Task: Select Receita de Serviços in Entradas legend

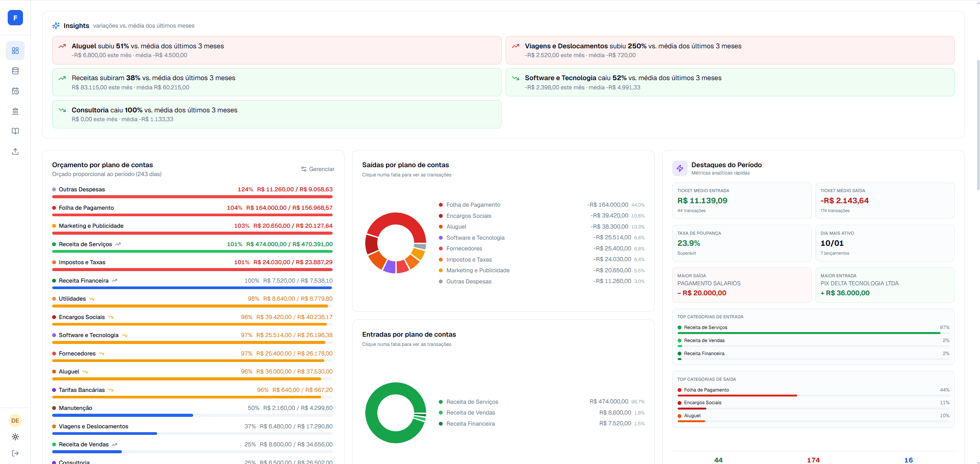Action: coord(472,402)
